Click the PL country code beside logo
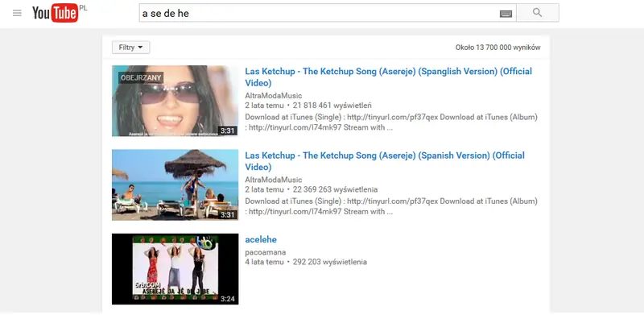644x315 pixels. click(x=84, y=8)
